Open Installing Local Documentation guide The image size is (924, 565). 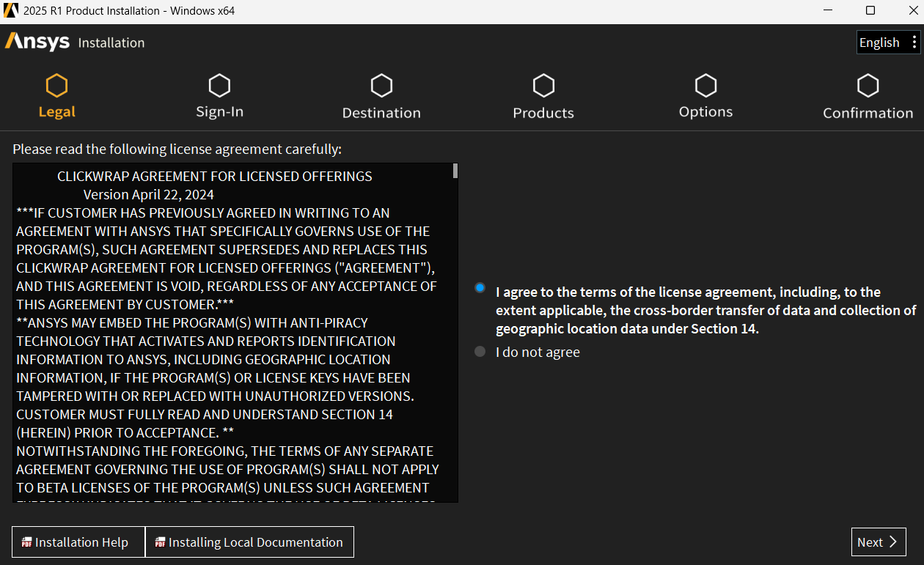249,542
